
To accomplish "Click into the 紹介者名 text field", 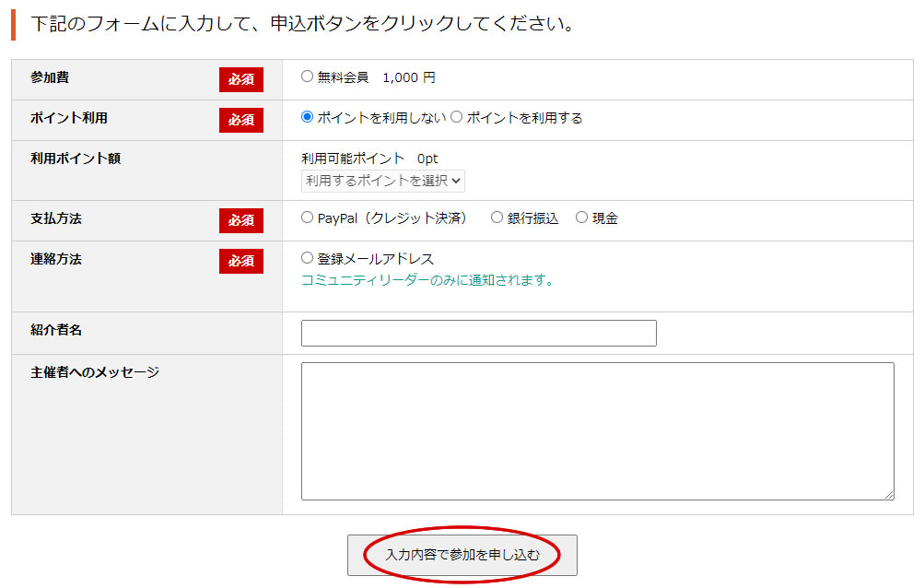I will (478, 333).
